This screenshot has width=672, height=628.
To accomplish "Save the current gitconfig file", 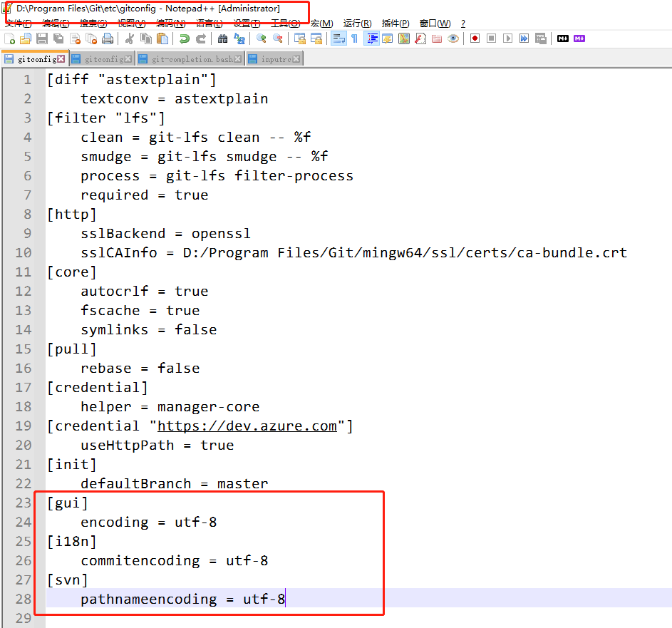I will (x=41, y=38).
